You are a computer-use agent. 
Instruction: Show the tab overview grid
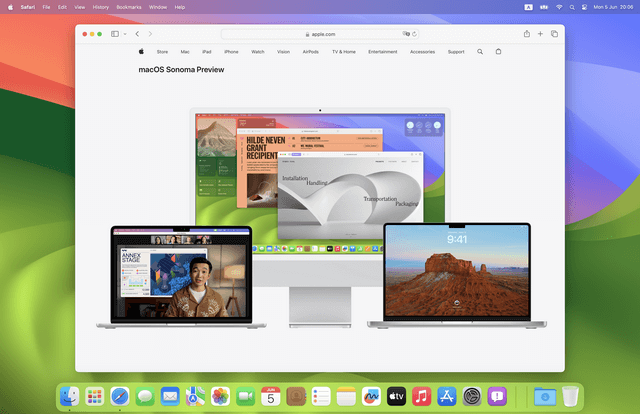click(554, 34)
